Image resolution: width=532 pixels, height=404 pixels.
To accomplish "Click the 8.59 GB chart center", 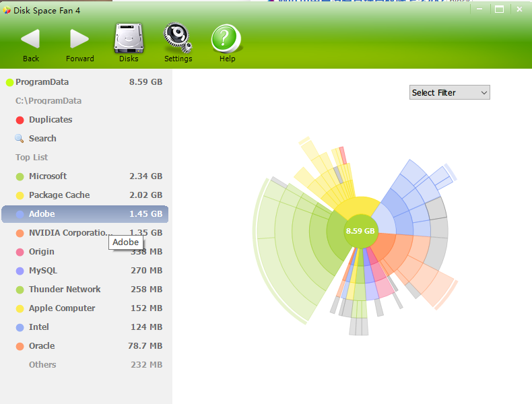I will (360, 231).
